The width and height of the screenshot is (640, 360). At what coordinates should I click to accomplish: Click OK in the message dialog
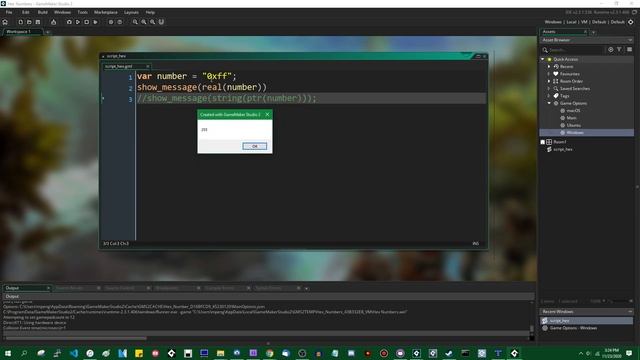click(x=254, y=146)
